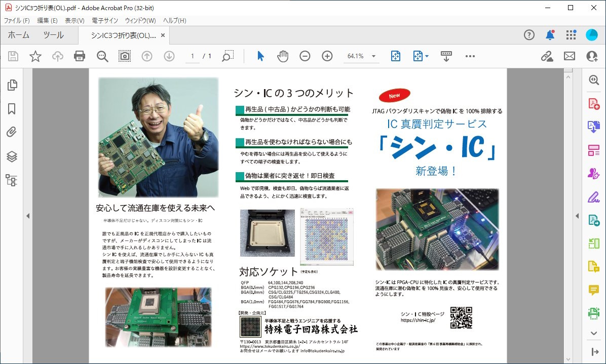Go to the previous page arrow
The width and height of the screenshot is (606, 364).
click(147, 56)
